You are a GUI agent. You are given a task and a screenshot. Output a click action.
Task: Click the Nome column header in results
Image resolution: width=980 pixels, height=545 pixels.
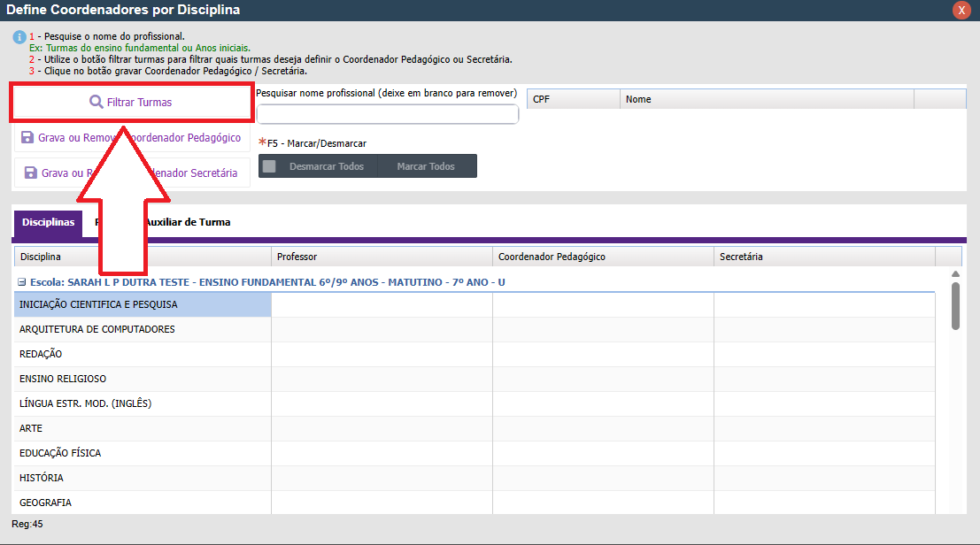click(x=766, y=99)
